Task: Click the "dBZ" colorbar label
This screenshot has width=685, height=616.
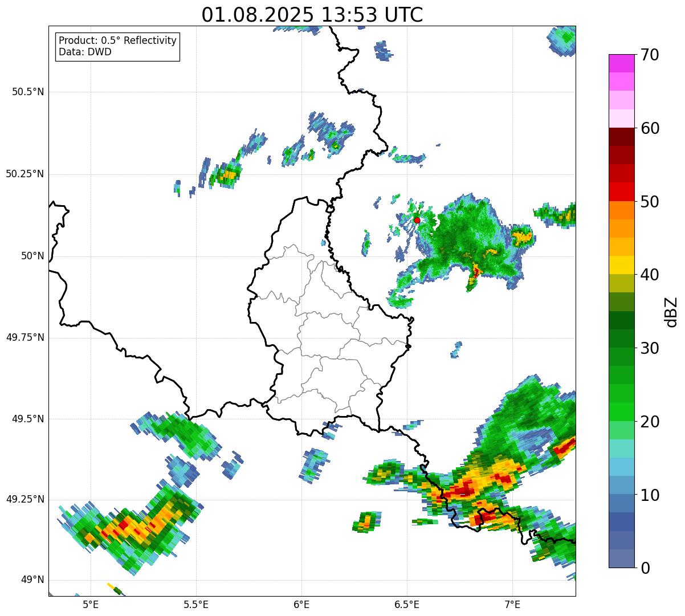Action: coord(671,312)
